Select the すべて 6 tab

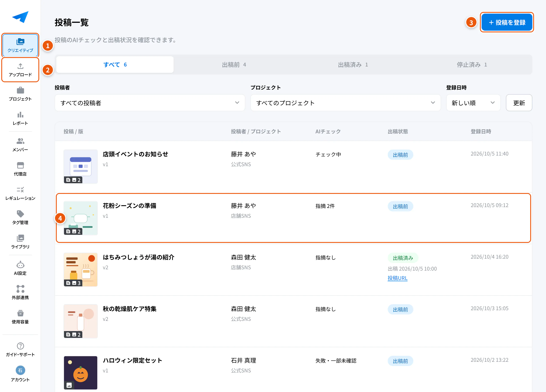(x=115, y=65)
